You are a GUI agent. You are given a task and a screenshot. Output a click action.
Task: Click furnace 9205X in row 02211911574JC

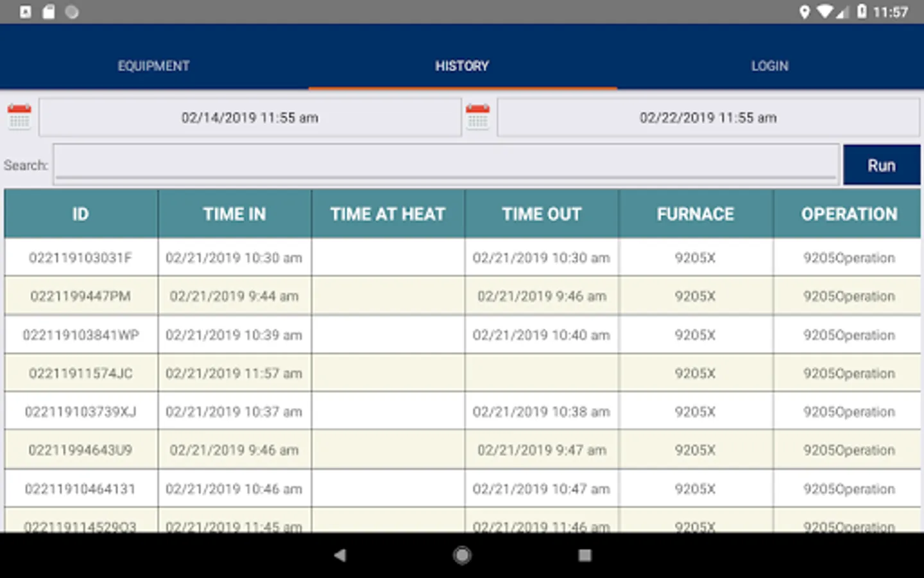click(x=696, y=373)
